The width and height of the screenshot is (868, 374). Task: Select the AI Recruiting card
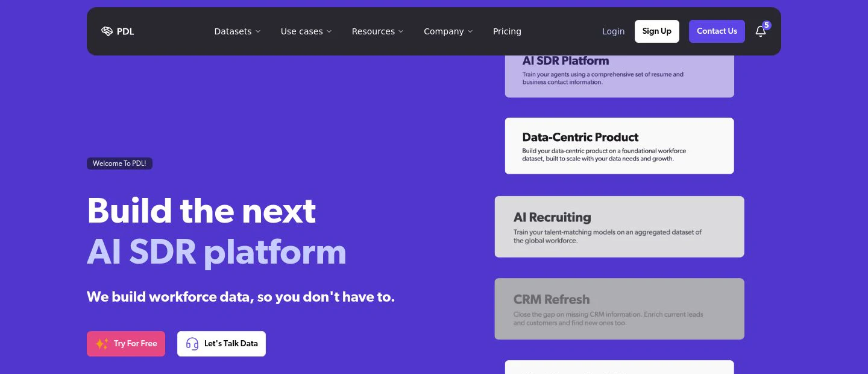click(x=620, y=227)
